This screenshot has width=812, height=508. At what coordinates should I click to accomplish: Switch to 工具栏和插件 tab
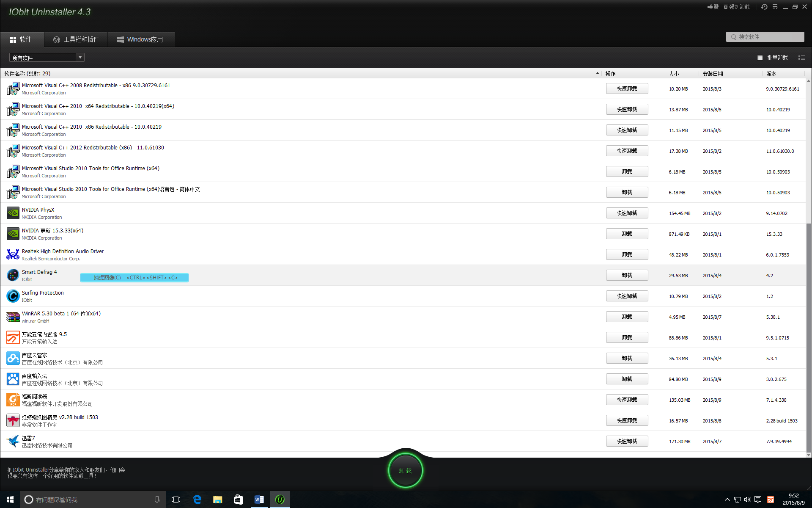(76, 39)
